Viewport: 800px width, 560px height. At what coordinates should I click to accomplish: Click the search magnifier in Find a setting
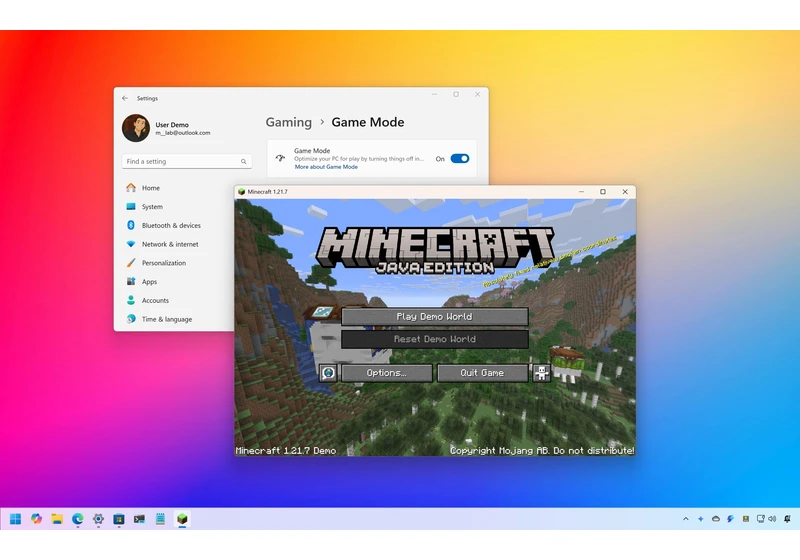[243, 161]
